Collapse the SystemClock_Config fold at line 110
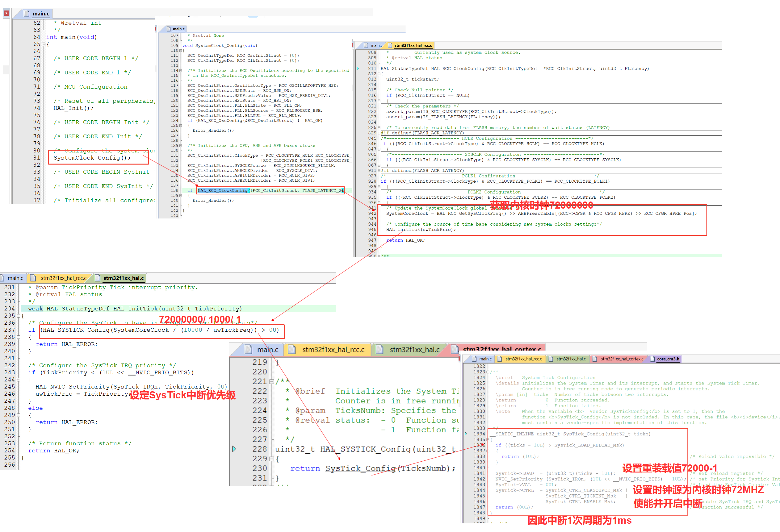Image resolution: width=780 pixels, height=532 pixels. coord(181,51)
